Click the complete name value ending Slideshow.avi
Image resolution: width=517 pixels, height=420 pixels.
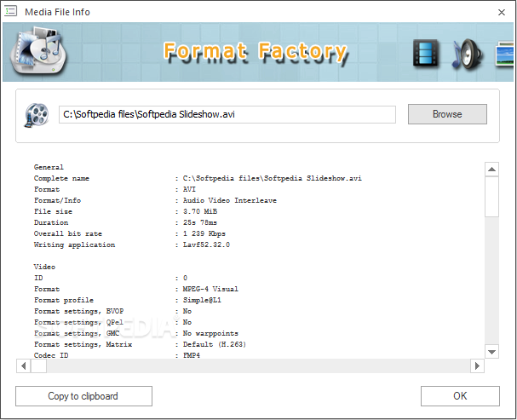point(273,178)
